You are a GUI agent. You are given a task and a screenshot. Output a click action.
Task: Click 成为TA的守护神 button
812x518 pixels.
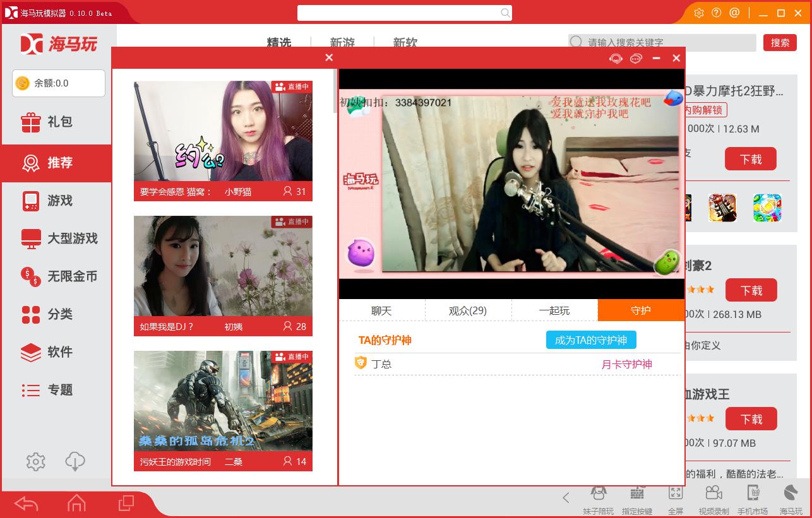tap(591, 340)
